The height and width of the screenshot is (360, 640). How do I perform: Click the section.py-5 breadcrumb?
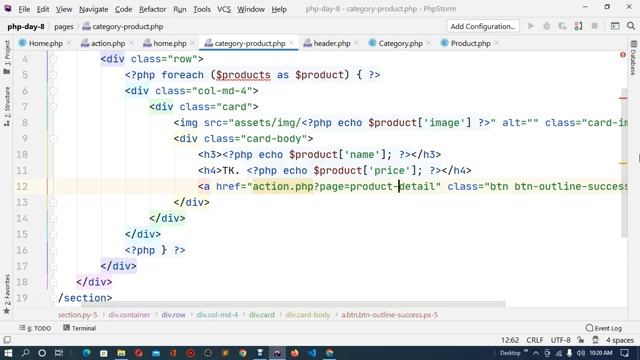(78, 315)
